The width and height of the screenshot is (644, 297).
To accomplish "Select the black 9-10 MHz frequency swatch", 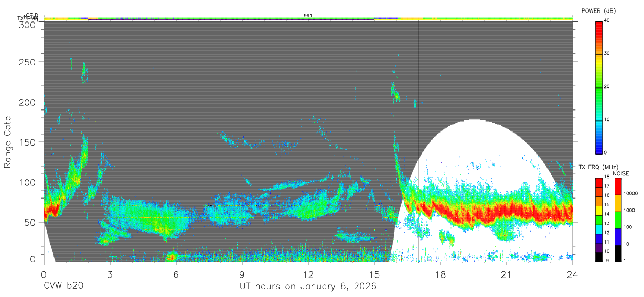I will (598, 257).
